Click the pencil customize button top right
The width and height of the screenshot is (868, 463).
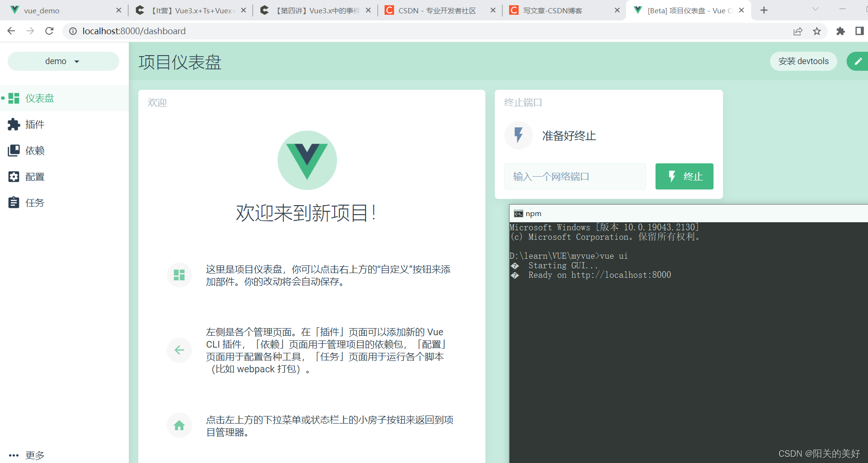tap(858, 61)
